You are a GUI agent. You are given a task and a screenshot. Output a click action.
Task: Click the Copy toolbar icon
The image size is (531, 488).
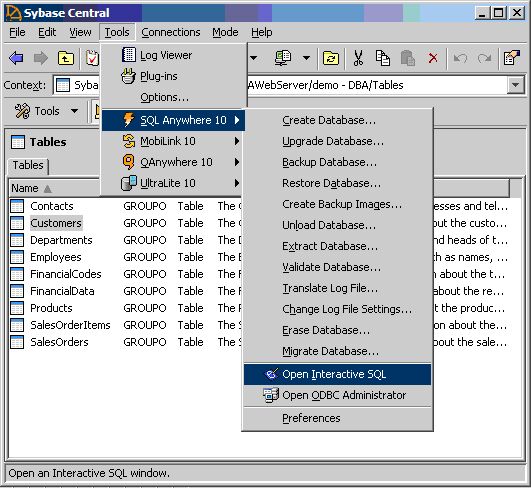(x=383, y=58)
